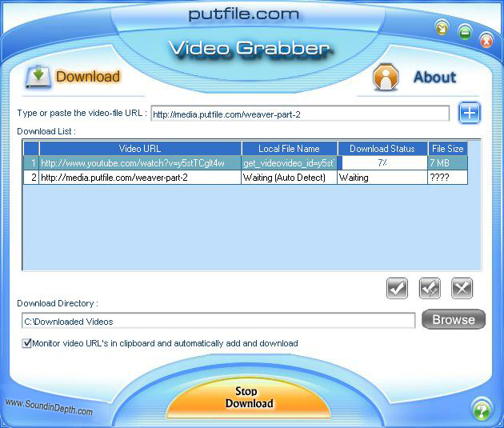Click the double checkmark icon button

[430, 288]
